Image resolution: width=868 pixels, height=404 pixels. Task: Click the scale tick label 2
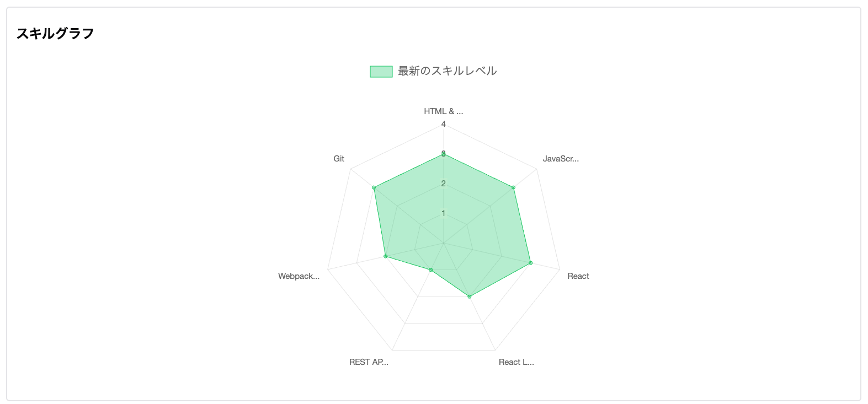click(443, 184)
